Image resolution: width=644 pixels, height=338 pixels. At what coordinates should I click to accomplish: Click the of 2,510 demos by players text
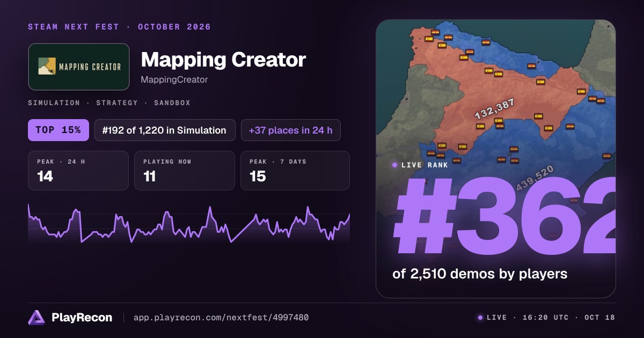pos(480,274)
